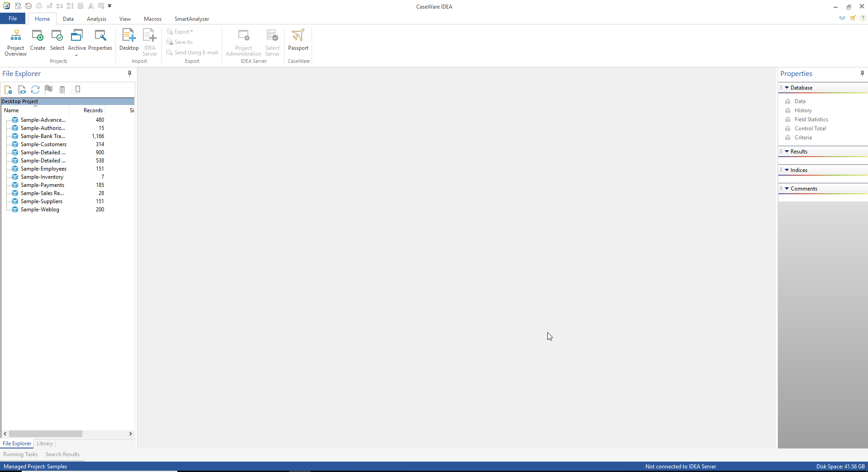Pin the File Explorer panel
Viewport: 868px width, 472px height.
coord(129,73)
